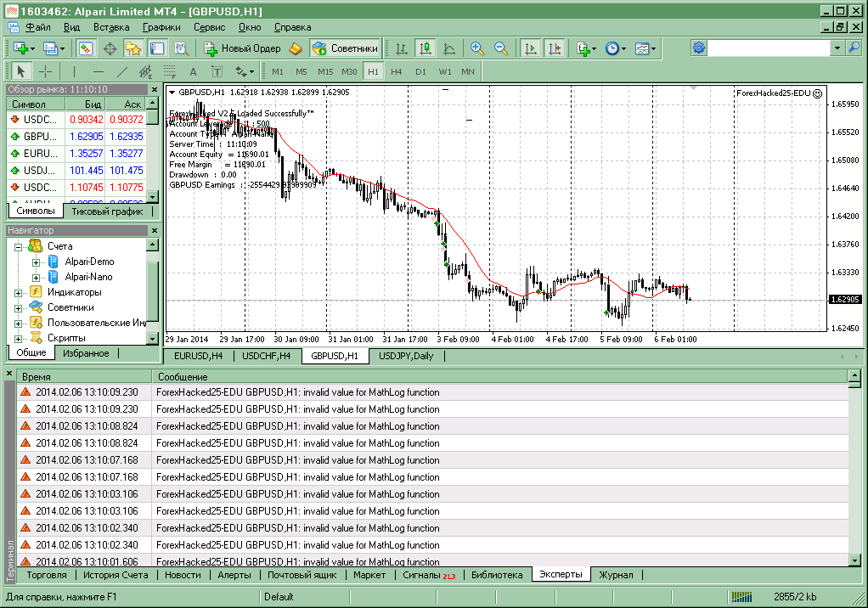Switch chart to candlesticks view
The height and width of the screenshot is (608, 868).
coord(426,48)
